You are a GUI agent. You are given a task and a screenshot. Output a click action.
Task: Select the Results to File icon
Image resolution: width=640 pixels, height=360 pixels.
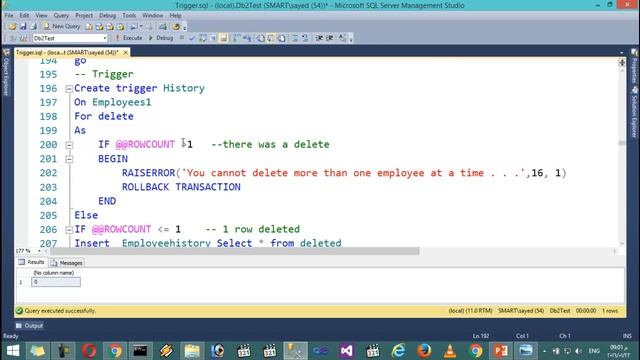(x=282, y=38)
